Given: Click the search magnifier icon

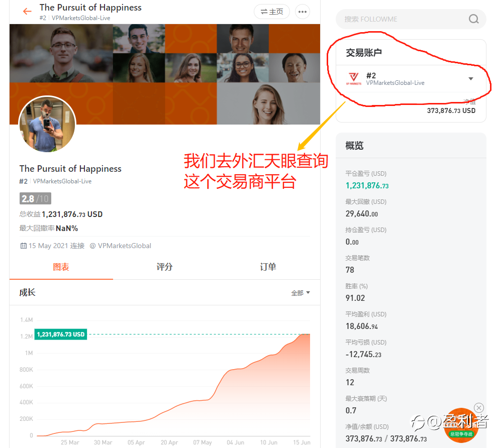Looking at the screenshot, I should click(473, 19).
